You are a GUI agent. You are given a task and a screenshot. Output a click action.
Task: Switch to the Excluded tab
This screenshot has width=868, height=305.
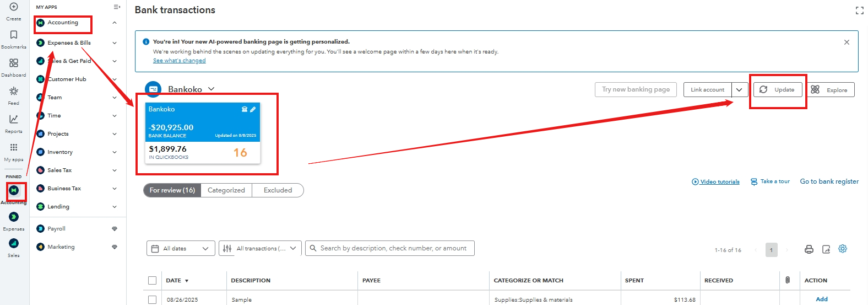point(278,190)
